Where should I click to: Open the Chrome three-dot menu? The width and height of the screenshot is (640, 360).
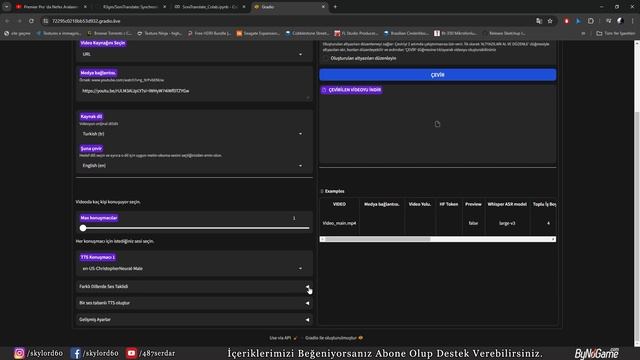pos(633,21)
